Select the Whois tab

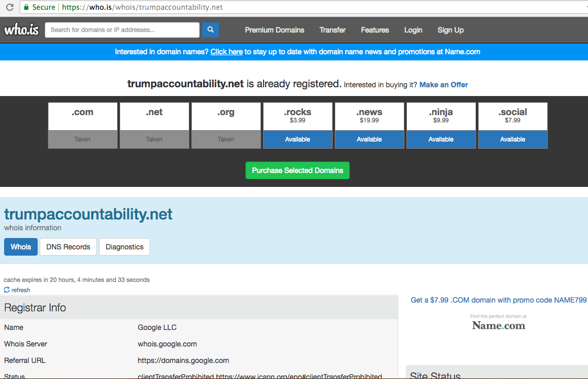(21, 247)
